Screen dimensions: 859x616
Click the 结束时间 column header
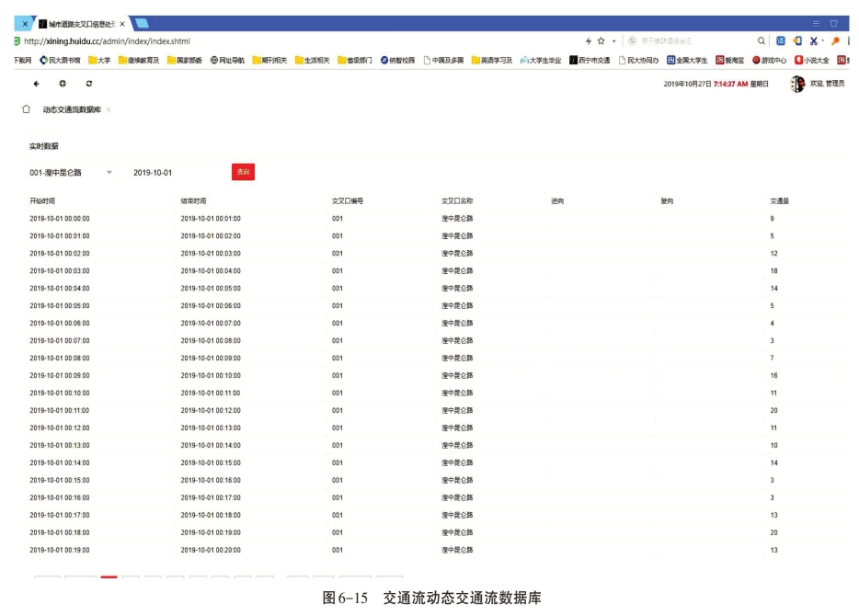click(193, 201)
